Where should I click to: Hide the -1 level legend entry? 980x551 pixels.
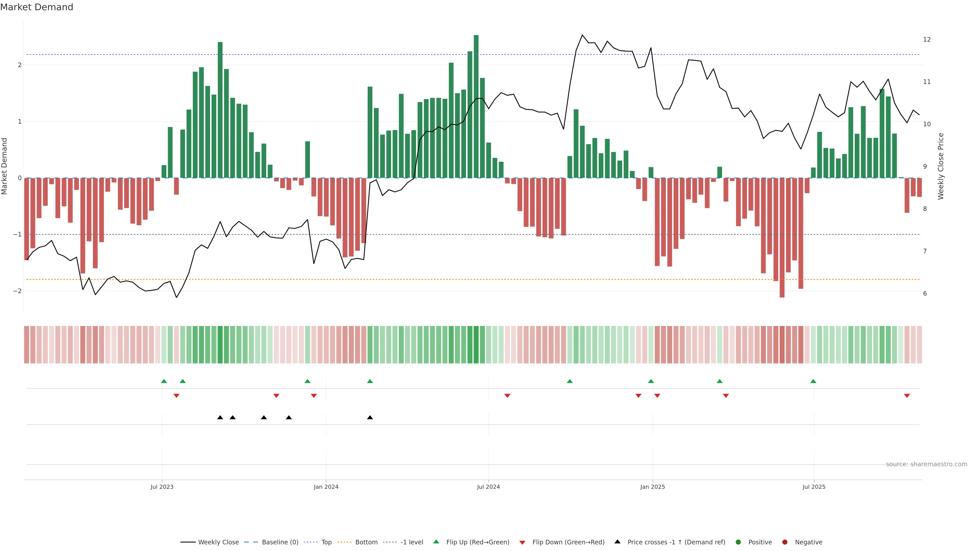pyautogui.click(x=412, y=542)
